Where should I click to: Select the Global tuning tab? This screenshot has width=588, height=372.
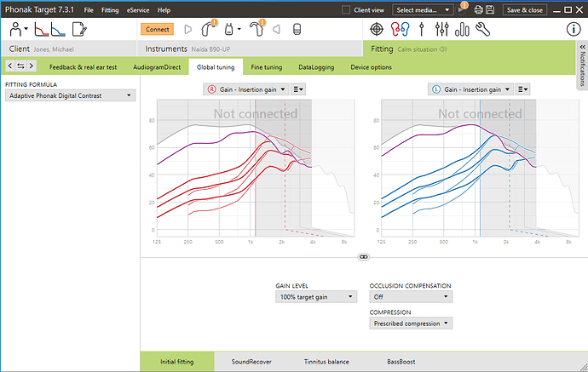pos(216,67)
